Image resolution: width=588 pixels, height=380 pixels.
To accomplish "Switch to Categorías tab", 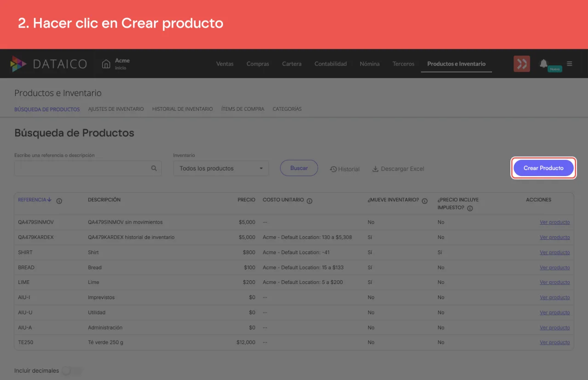I will pos(287,109).
